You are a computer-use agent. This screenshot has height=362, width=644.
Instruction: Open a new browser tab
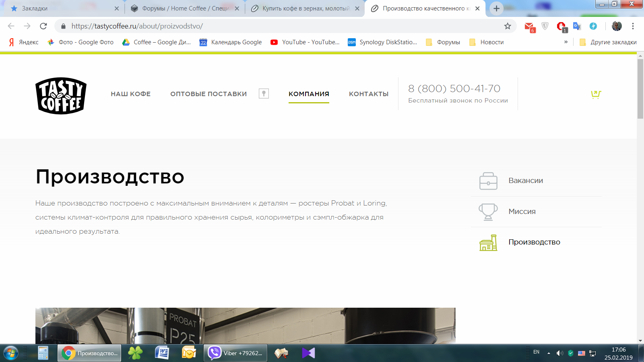(x=496, y=8)
